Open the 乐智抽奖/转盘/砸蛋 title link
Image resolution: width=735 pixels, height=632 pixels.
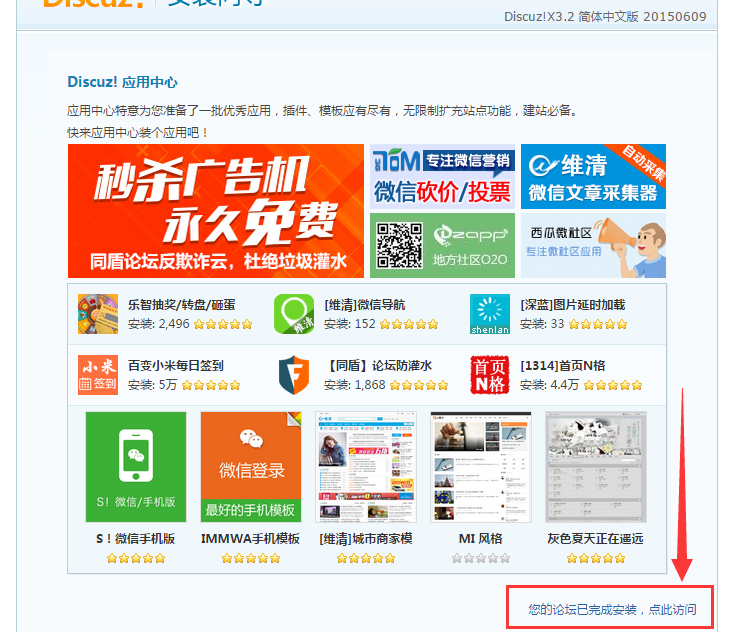pyautogui.click(x=181, y=305)
